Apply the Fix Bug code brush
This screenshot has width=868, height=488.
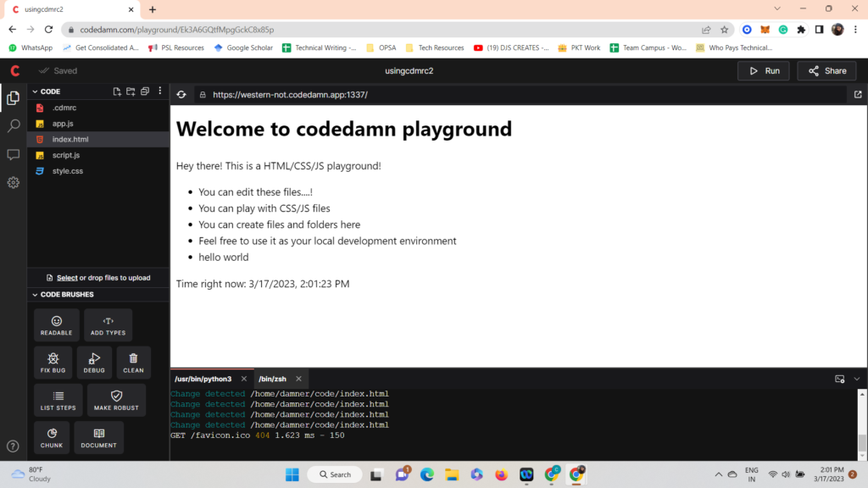pyautogui.click(x=53, y=363)
